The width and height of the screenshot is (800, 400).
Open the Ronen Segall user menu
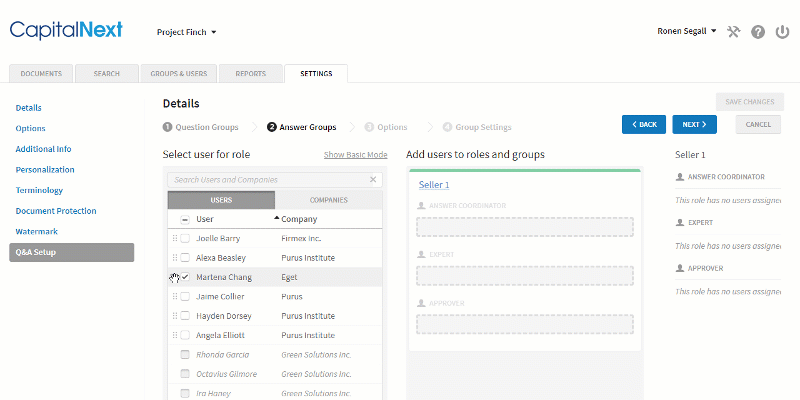(x=687, y=31)
